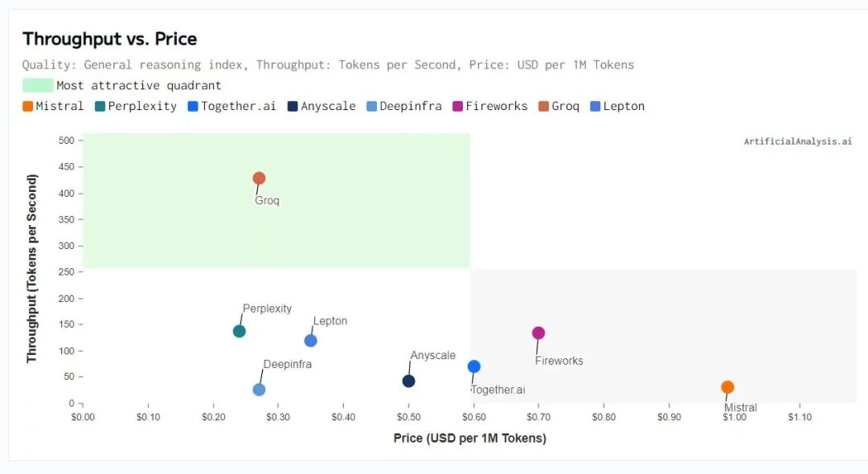The width and height of the screenshot is (868, 474).
Task: Click the Most attractive quadrant green swatch
Action: click(37, 85)
